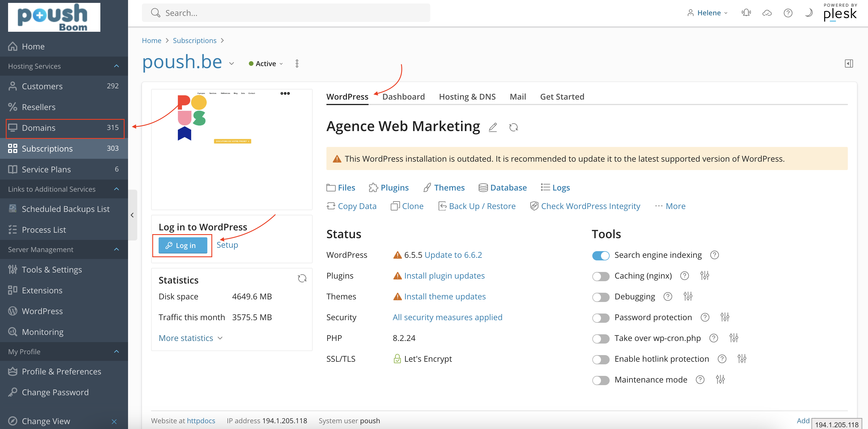Enable Debugging toggle
Image resolution: width=868 pixels, height=429 pixels.
pyautogui.click(x=601, y=297)
